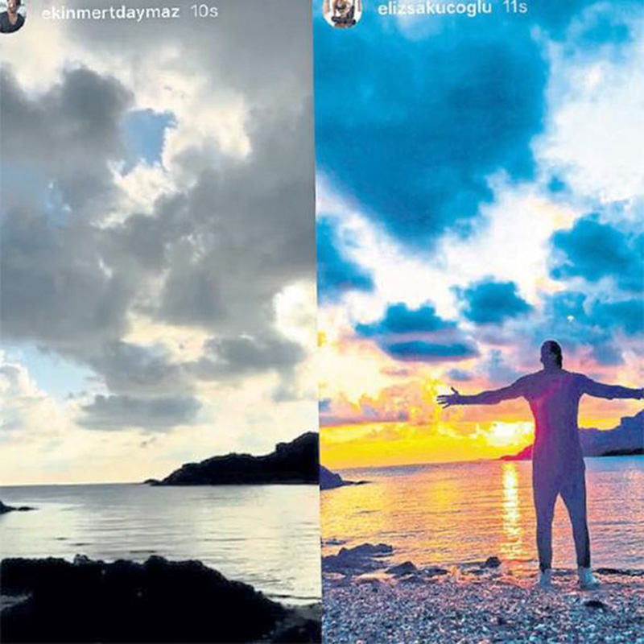Click the 11s story timestamp
The width and height of the screenshot is (644, 644).
(x=515, y=7)
